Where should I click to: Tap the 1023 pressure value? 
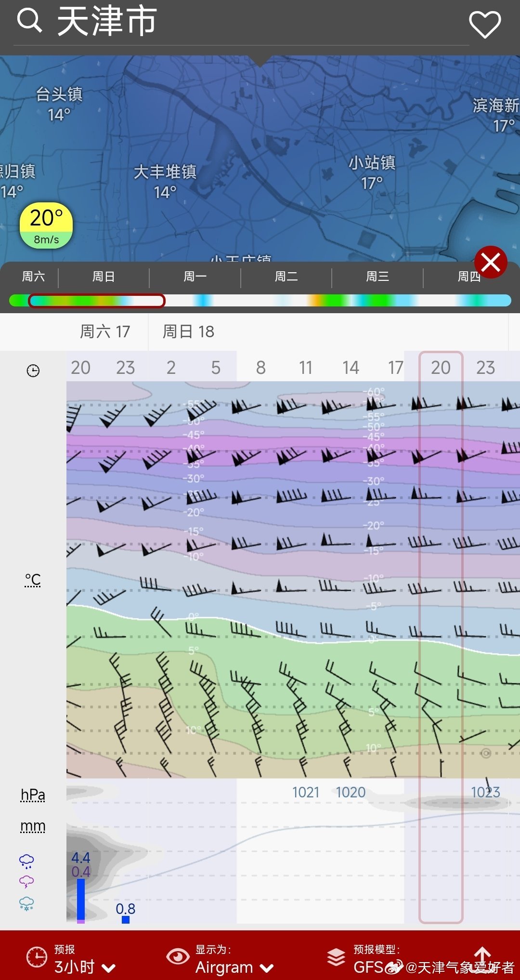point(485,792)
